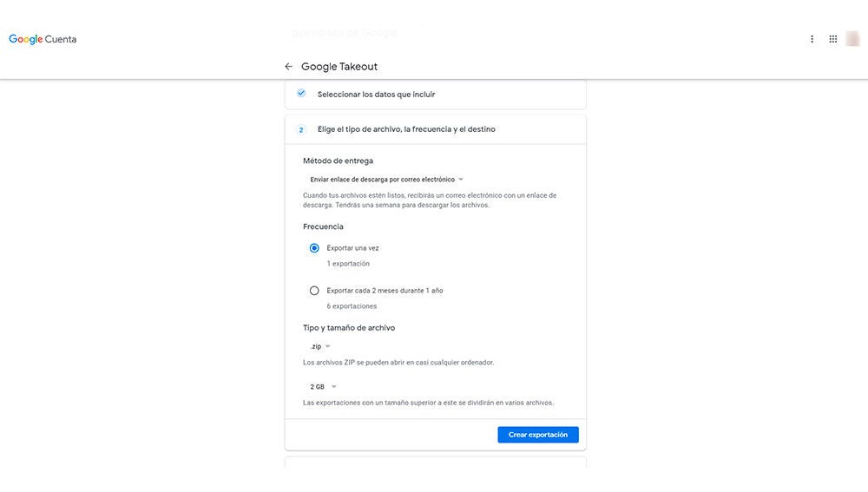Go back using the arrow beside Google Takeout
The image size is (868, 492).
coord(288,67)
